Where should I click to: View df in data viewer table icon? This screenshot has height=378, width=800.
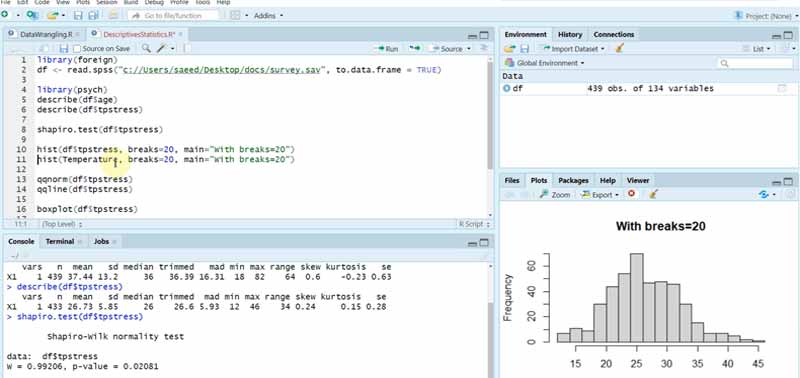(782, 88)
